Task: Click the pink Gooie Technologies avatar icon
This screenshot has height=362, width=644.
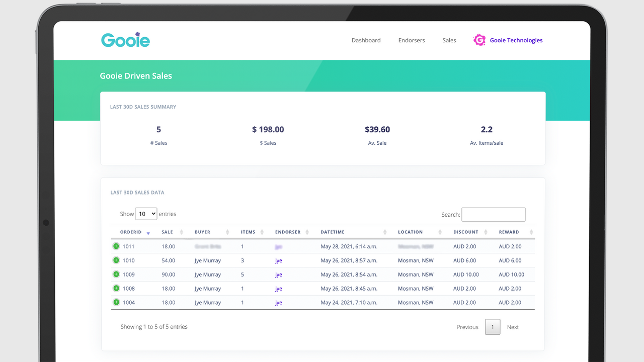Action: tap(479, 40)
